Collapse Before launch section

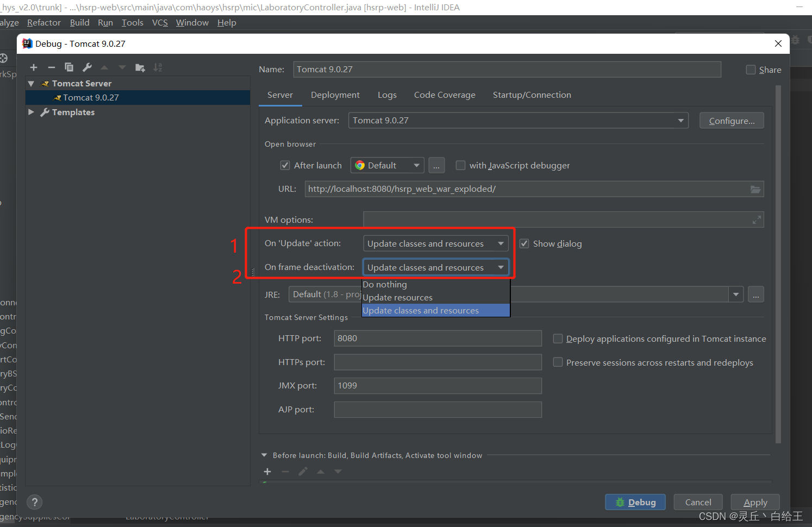[264, 455]
